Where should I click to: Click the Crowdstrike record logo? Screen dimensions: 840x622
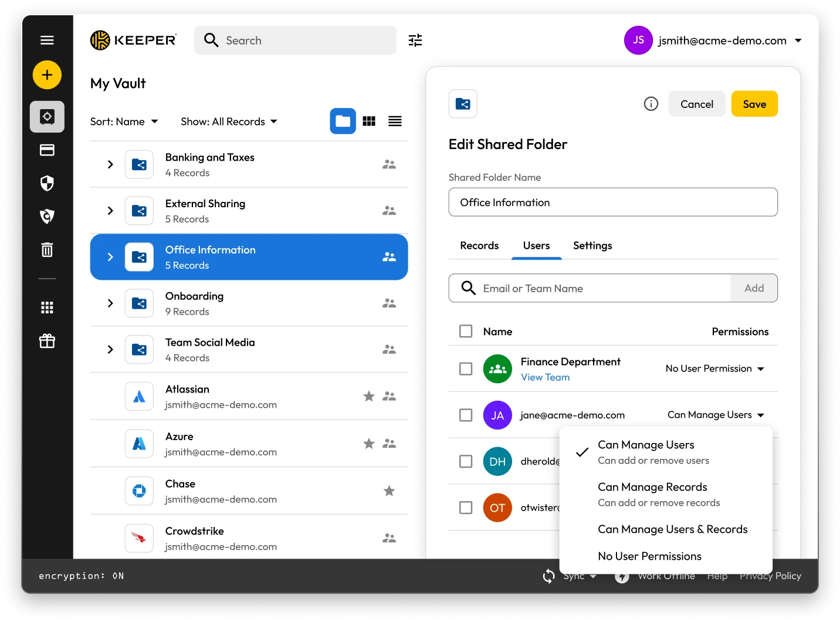139,538
